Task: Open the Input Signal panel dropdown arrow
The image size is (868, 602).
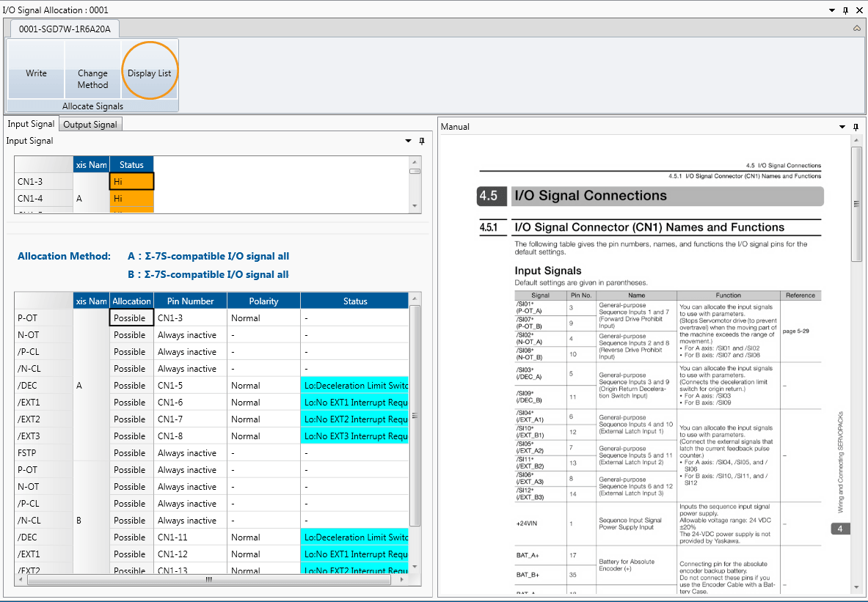Action: click(x=409, y=141)
